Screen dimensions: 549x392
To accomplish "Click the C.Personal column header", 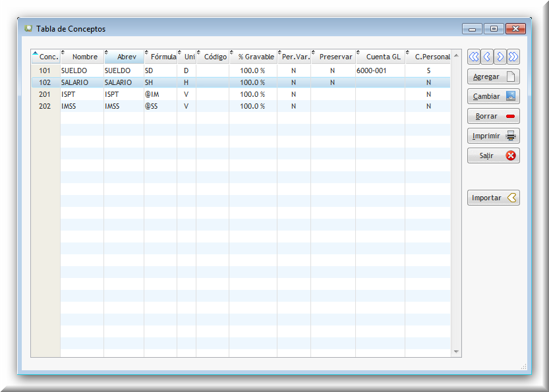I will click(x=428, y=57).
